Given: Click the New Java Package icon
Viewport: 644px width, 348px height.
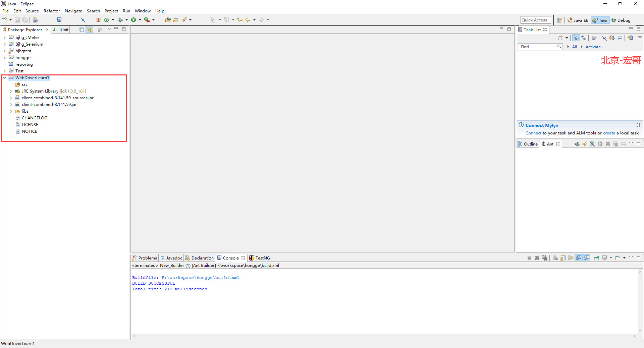Looking at the screenshot, I should point(99,20).
